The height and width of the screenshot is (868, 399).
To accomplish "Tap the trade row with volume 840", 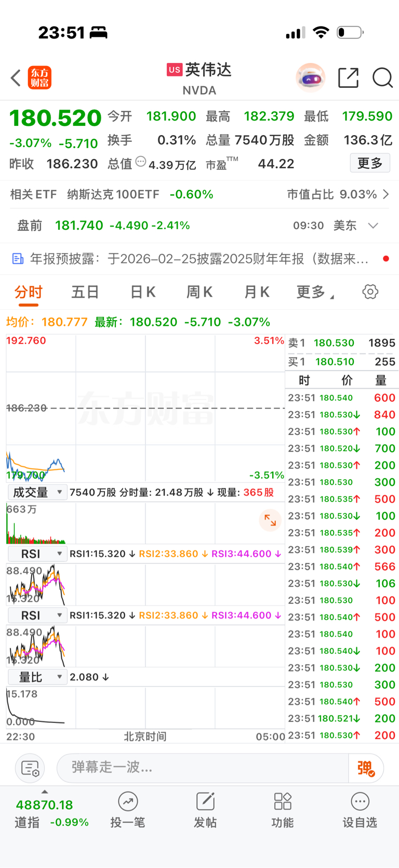I will click(342, 415).
